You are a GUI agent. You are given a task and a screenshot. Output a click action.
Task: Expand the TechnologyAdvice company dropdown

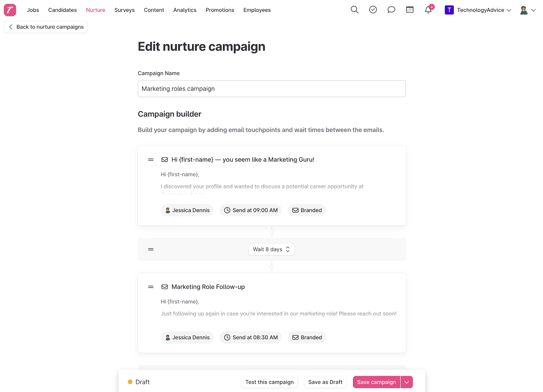coord(478,10)
